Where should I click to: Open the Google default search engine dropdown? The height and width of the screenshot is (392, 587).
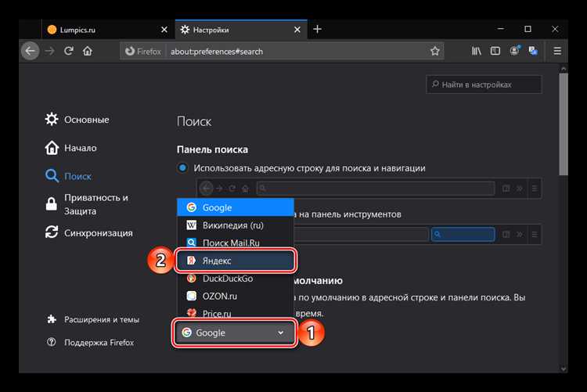tap(234, 333)
